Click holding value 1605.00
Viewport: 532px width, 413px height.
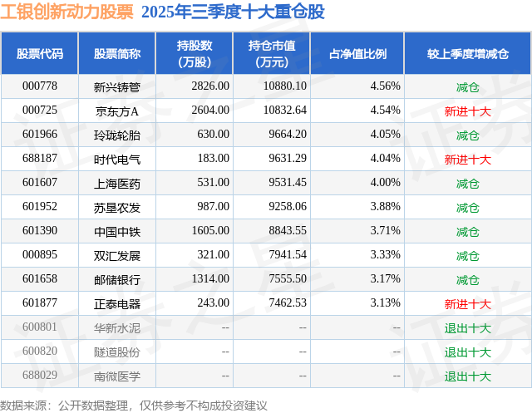point(210,230)
